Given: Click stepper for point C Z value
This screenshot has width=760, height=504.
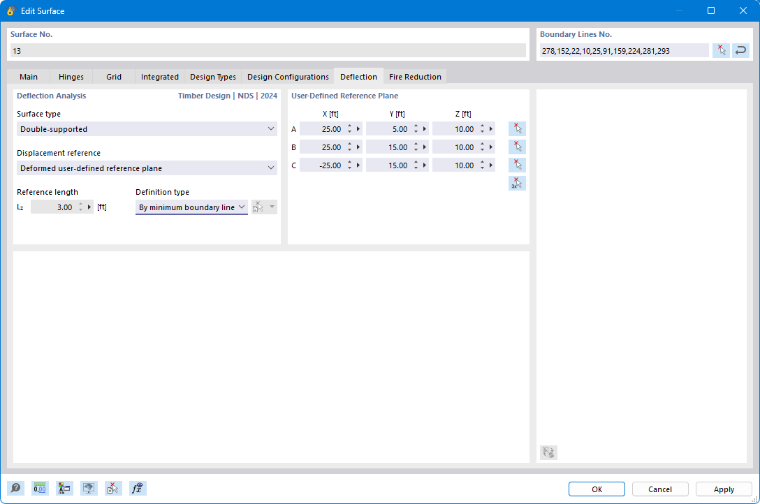Looking at the screenshot, I should (x=482, y=165).
